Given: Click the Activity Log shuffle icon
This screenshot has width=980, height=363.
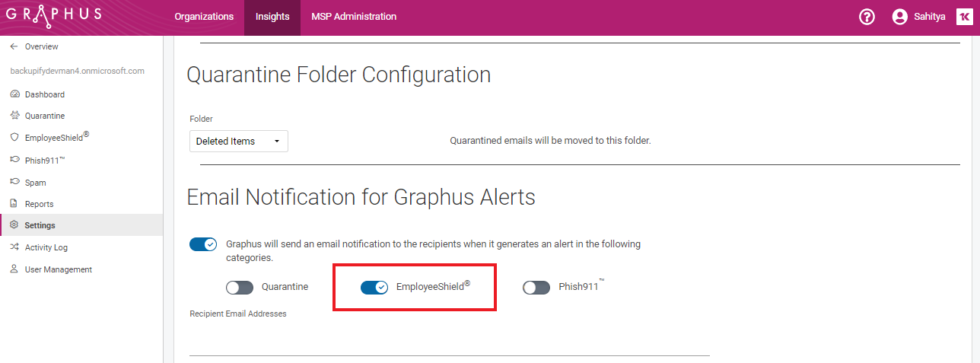Looking at the screenshot, I should point(14,247).
